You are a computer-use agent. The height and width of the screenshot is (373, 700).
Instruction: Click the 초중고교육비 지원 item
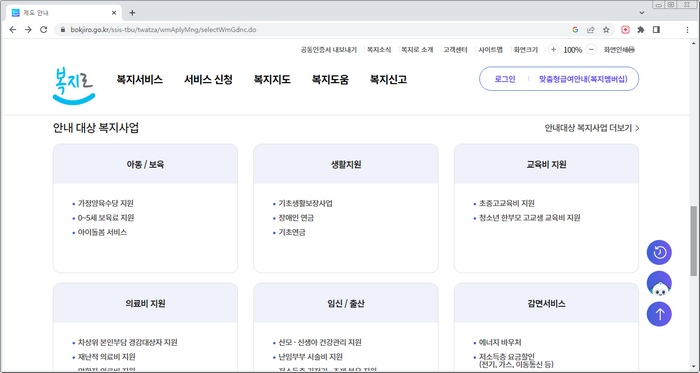point(507,203)
